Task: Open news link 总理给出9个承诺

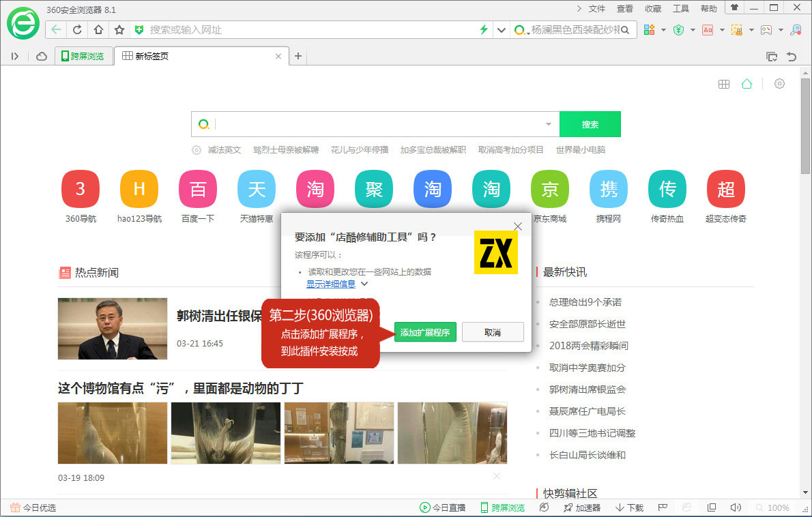Action: tap(585, 301)
